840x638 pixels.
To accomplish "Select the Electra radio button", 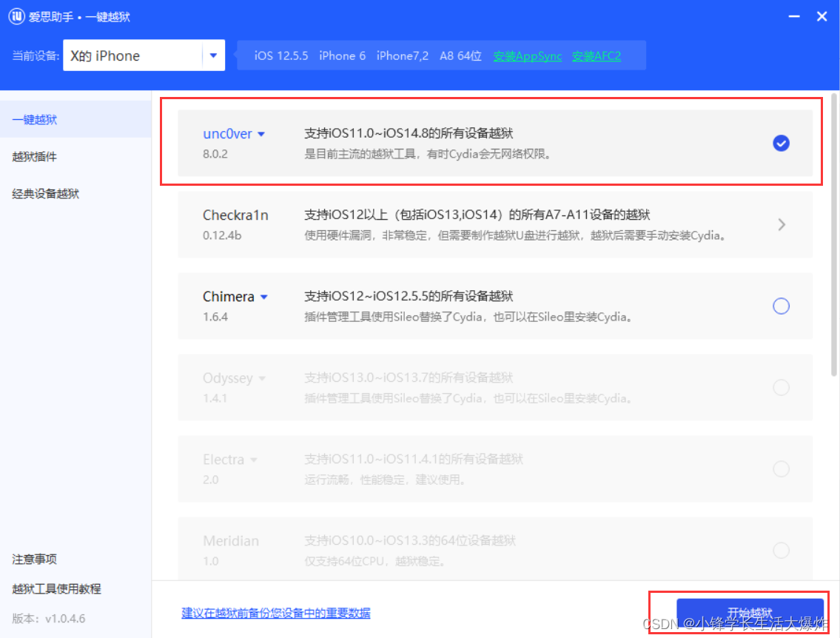I will tap(781, 469).
